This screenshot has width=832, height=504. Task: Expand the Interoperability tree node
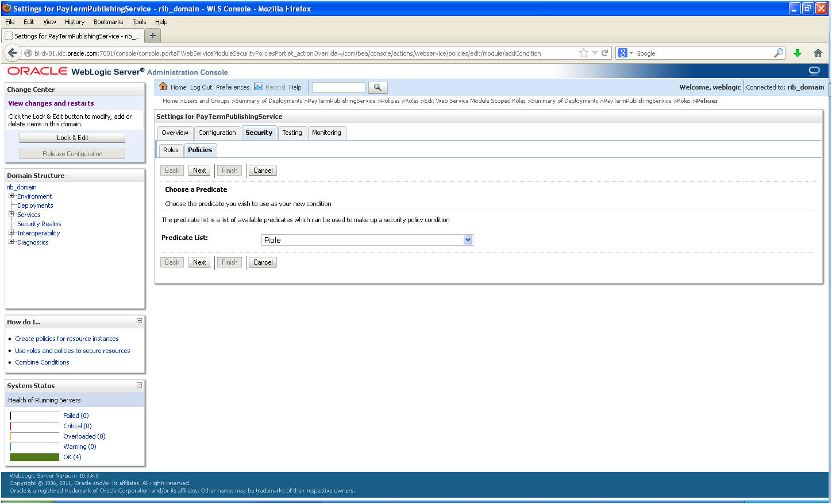pyautogui.click(x=11, y=232)
